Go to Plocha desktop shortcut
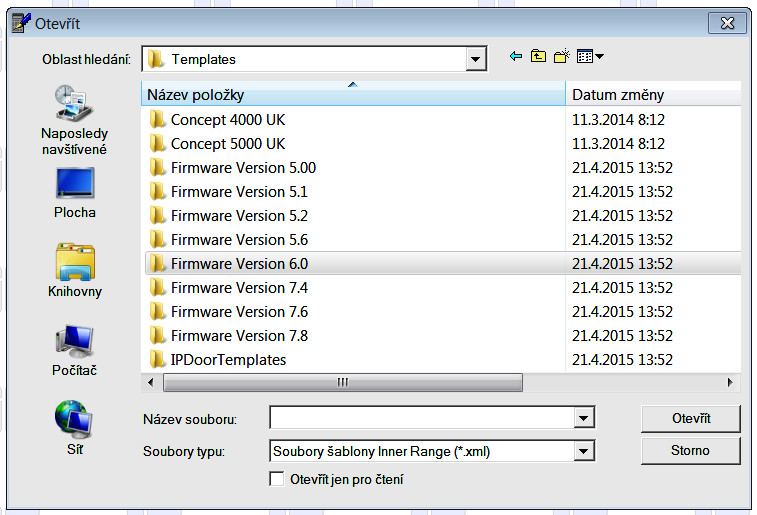Screen dimensions: 757x515 pyautogui.click(x=75, y=192)
